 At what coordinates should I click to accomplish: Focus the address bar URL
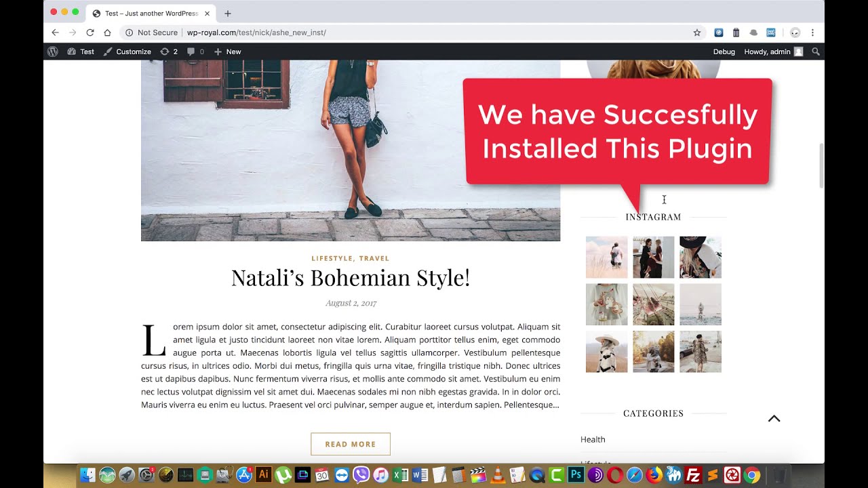(256, 33)
